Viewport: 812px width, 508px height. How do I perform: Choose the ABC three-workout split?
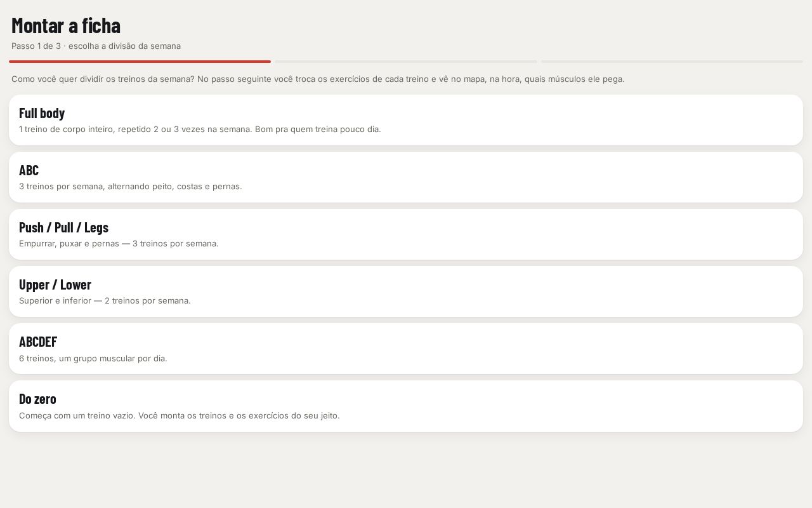click(x=406, y=177)
